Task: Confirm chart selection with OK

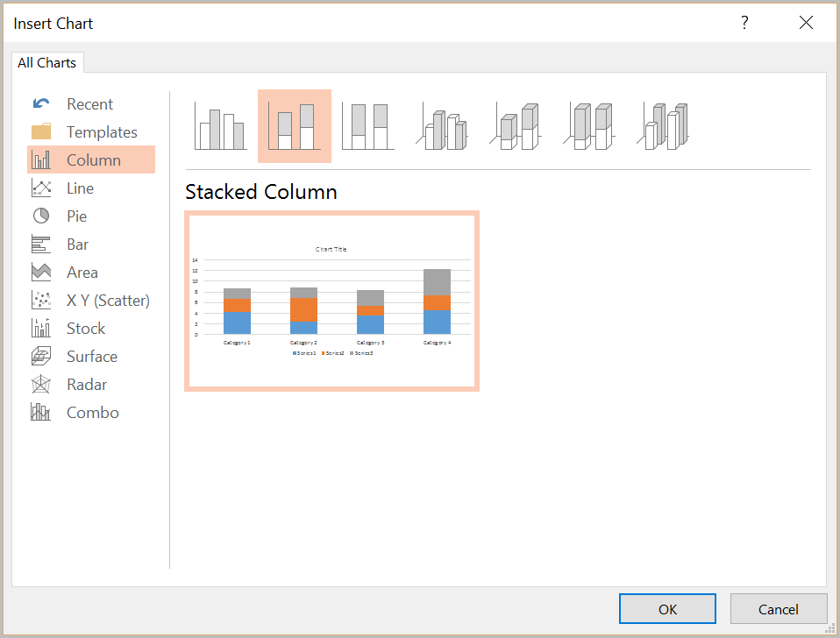Action: (667, 609)
